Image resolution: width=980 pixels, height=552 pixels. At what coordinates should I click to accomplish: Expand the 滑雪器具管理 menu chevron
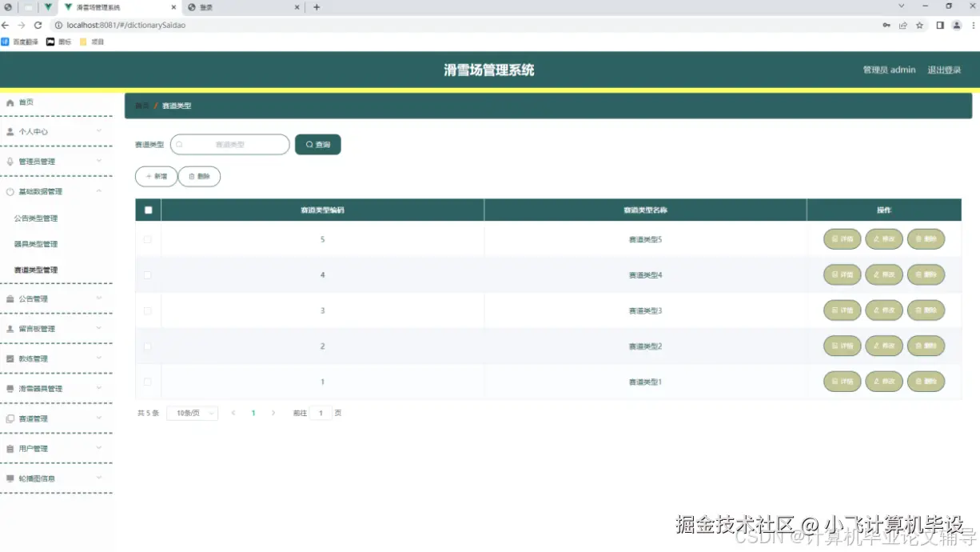(99, 388)
